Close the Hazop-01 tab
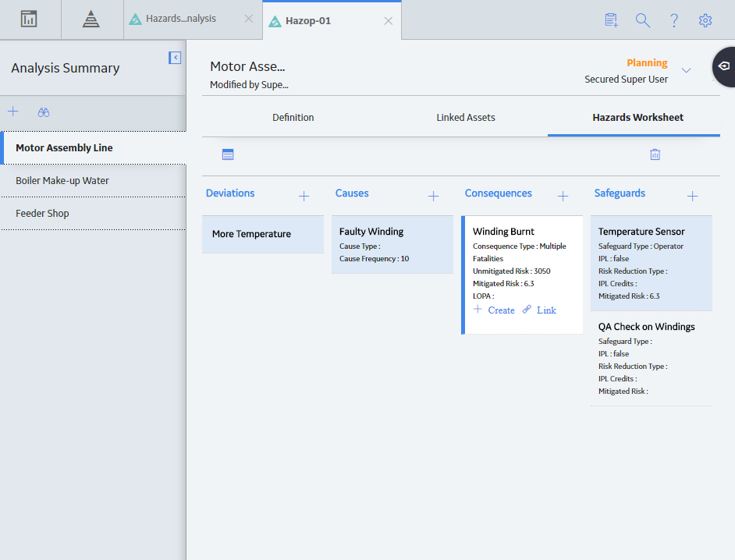735x560 pixels. point(388,21)
